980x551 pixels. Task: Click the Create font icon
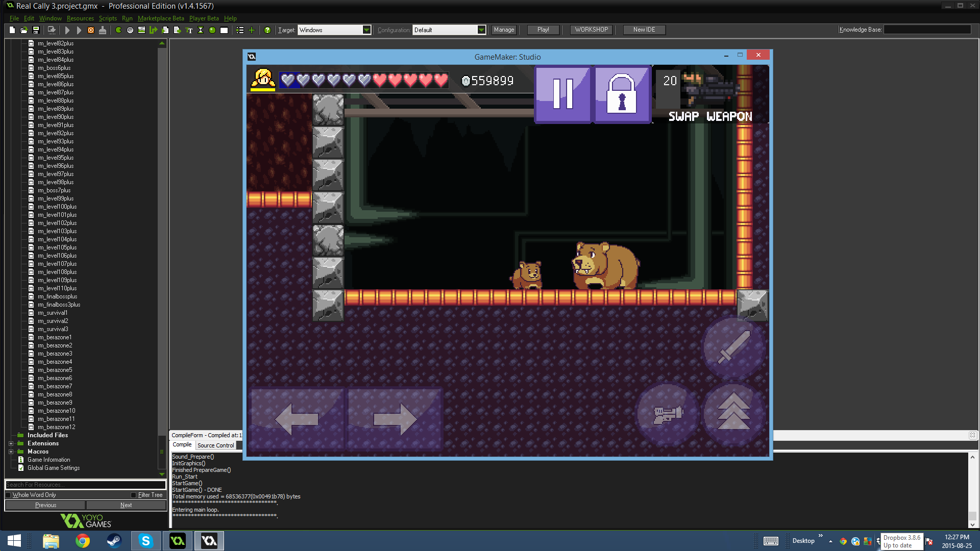coord(189,30)
